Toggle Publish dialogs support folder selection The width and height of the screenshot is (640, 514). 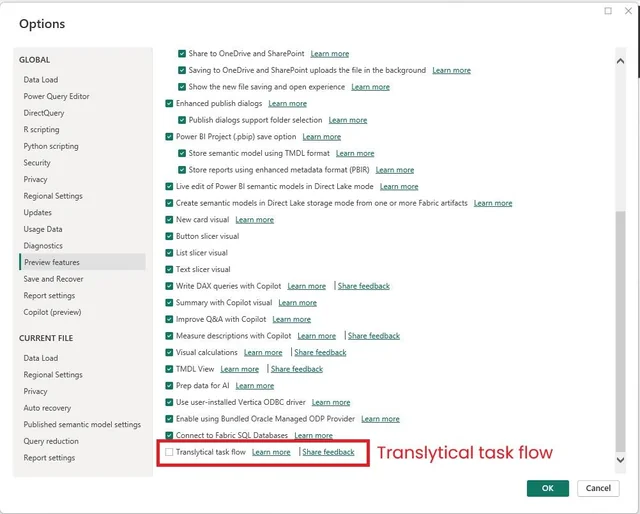(x=182, y=120)
